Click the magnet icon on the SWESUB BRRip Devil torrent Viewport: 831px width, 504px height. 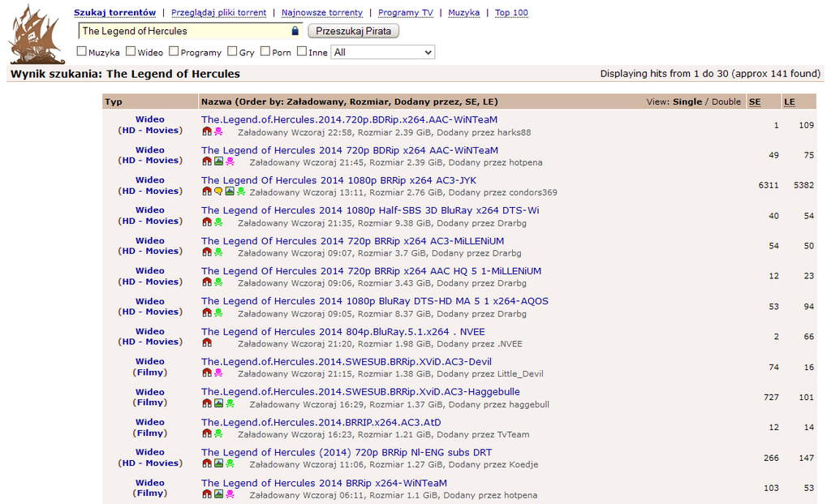pos(207,373)
